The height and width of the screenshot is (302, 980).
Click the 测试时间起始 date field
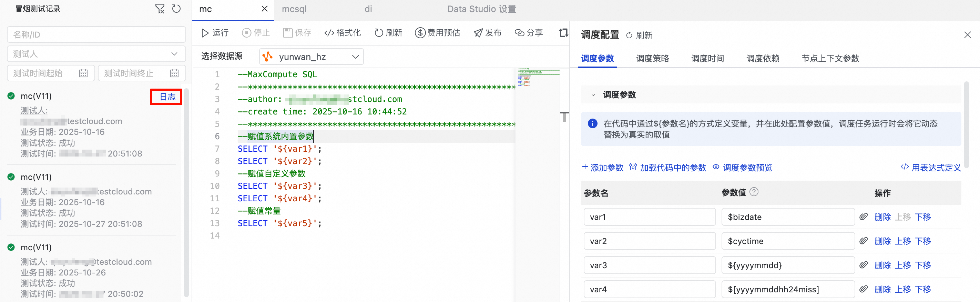pos(51,73)
